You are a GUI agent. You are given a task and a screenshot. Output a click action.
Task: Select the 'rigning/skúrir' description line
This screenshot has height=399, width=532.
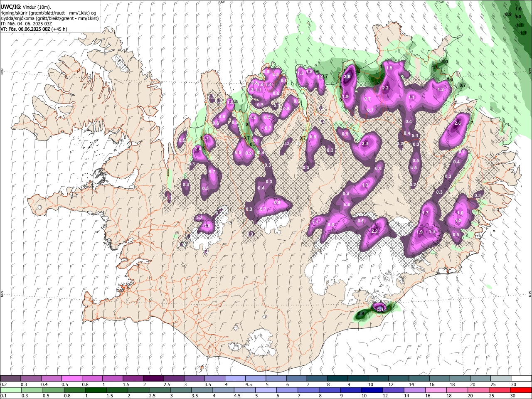(x=49, y=13)
